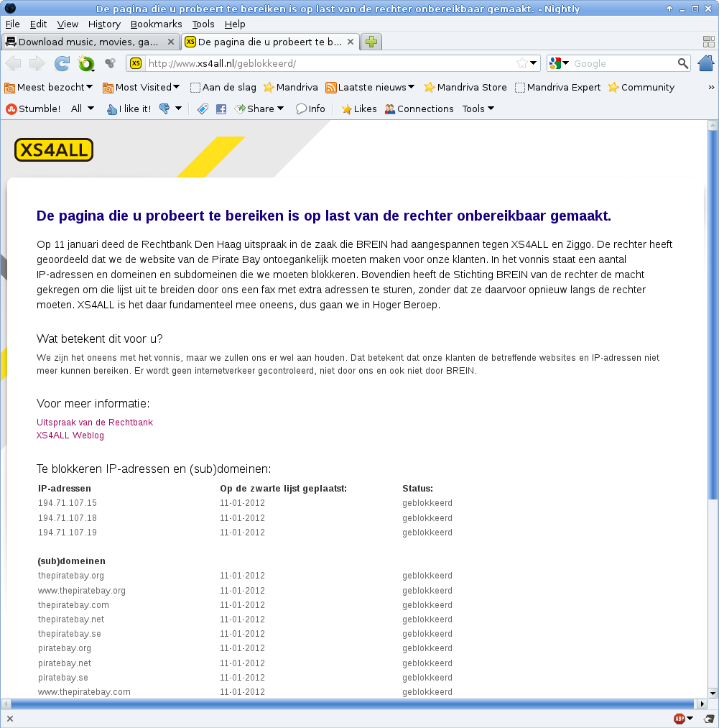Viewport: 719px width, 728px height.
Task: Click the URL address field
Action: pyautogui.click(x=330, y=63)
